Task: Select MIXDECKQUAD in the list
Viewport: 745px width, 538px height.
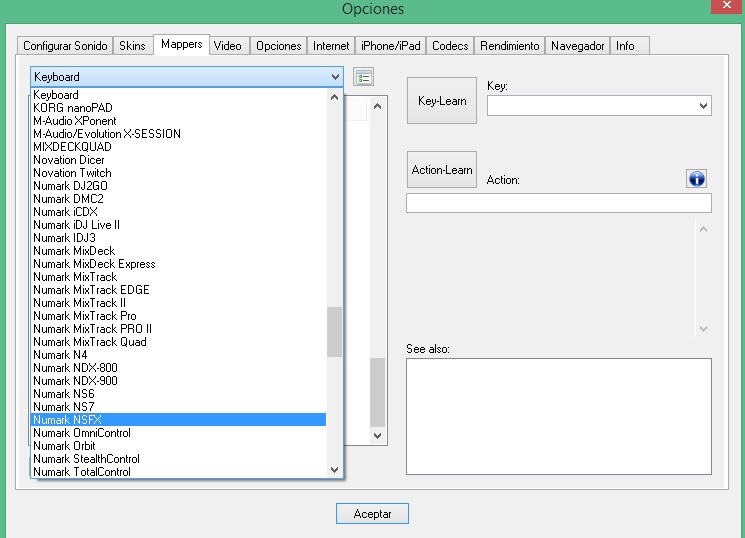Action: [179, 147]
